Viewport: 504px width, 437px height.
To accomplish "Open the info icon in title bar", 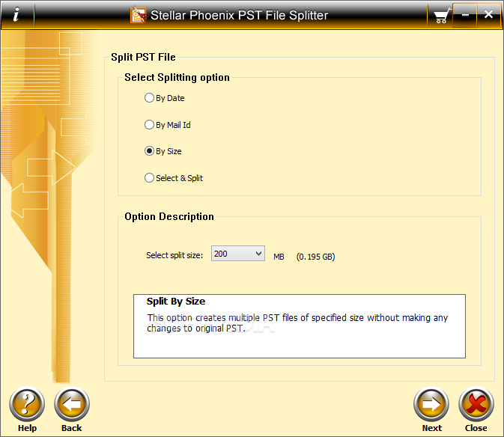I will point(16,14).
